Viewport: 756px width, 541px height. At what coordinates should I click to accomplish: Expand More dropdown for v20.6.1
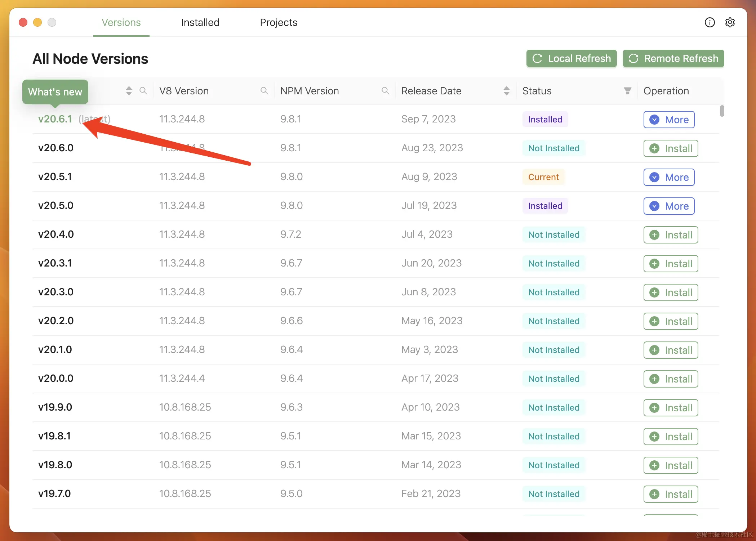(x=669, y=120)
